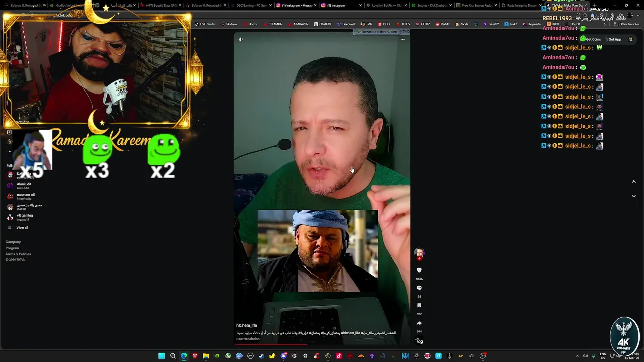This screenshot has width=644, height=362.
Task: Open the Program footer link
Action: (12, 248)
